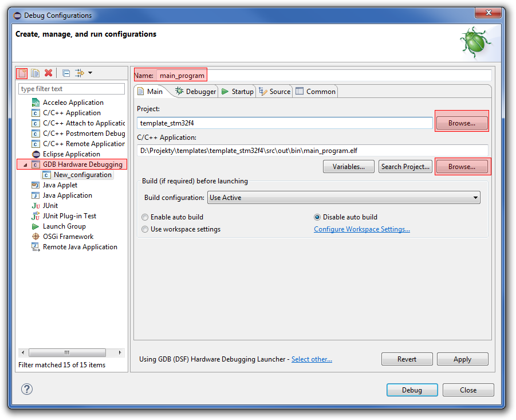516x420 pixels.
Task: Click the horizontal scrollbar in configuration list
Action: click(66, 353)
